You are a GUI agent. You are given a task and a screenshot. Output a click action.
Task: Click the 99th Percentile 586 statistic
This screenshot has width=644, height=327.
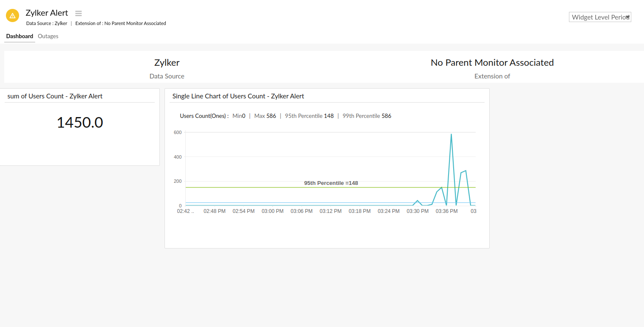tap(366, 115)
